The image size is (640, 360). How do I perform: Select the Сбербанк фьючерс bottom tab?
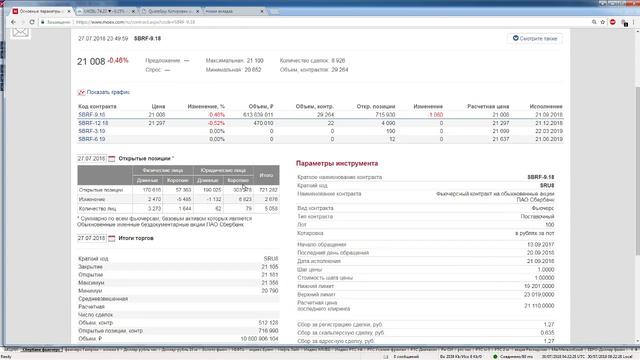coord(41,350)
